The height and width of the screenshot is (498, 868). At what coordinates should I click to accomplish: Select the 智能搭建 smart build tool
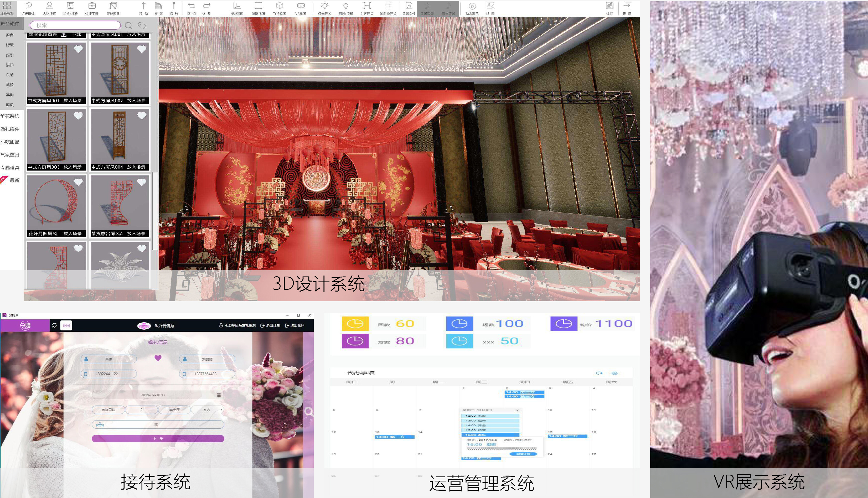[113, 8]
